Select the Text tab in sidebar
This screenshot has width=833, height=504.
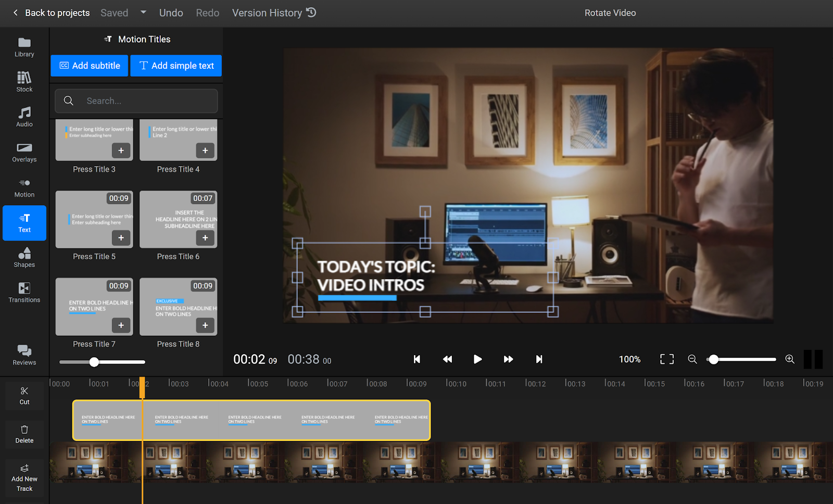[x=24, y=223]
